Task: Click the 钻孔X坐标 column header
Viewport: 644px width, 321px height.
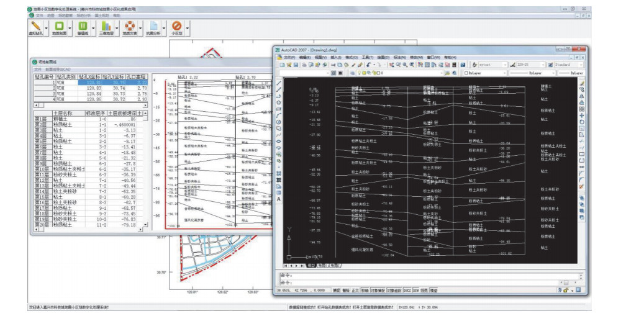Action: 89,76
